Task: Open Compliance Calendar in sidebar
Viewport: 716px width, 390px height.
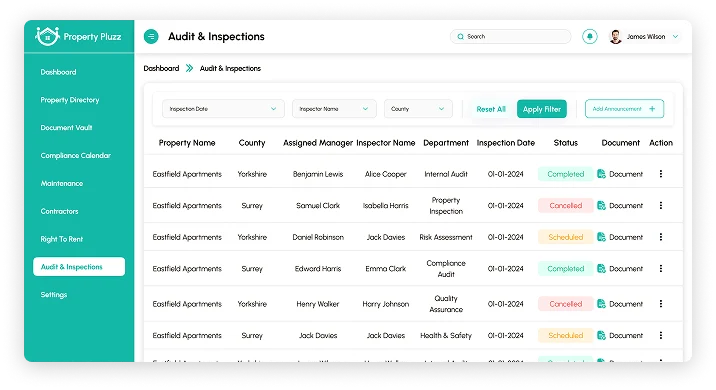Action: tap(75, 156)
